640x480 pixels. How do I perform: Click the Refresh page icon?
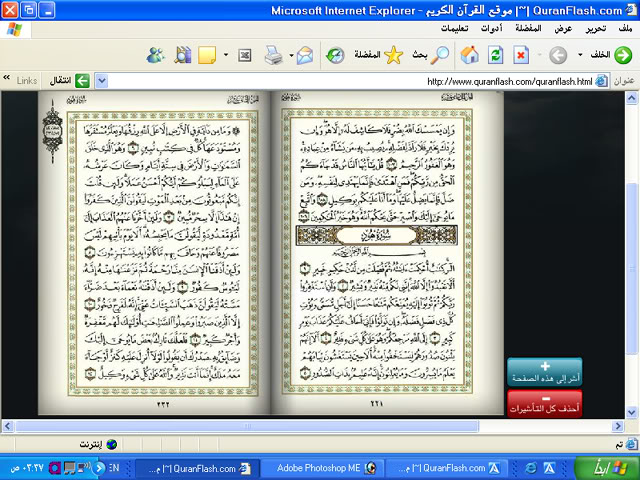(x=495, y=55)
